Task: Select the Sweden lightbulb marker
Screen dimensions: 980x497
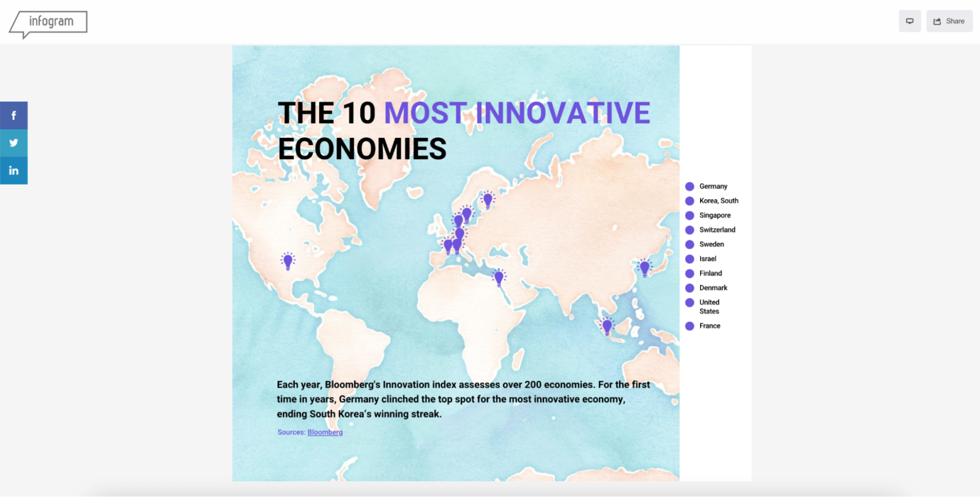Action: pos(467,214)
